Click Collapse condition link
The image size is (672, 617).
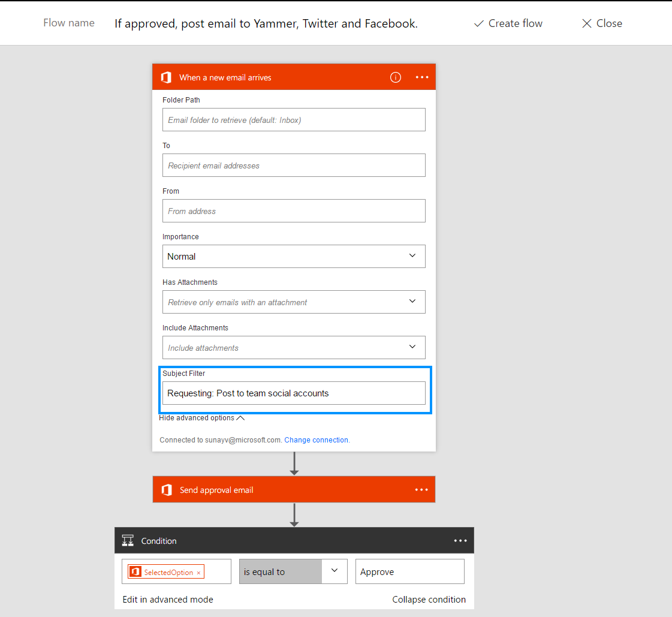pyautogui.click(x=429, y=600)
